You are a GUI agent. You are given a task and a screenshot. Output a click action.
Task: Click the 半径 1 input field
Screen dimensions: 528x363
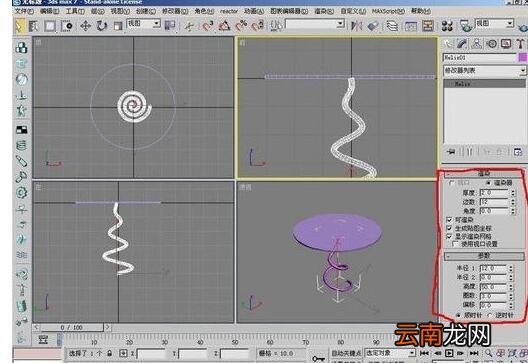click(493, 268)
